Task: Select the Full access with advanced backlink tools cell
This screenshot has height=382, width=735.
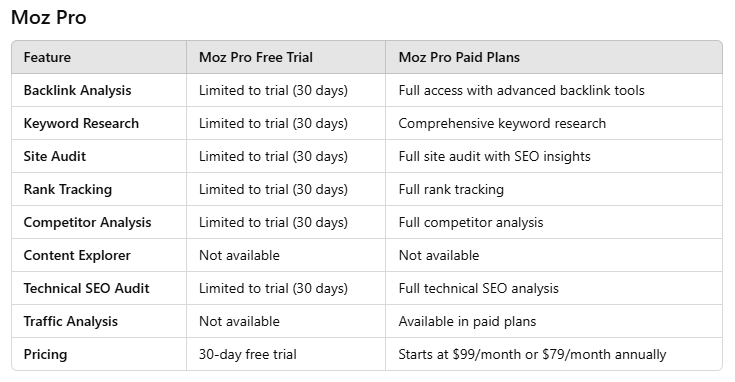Action: [x=522, y=90]
